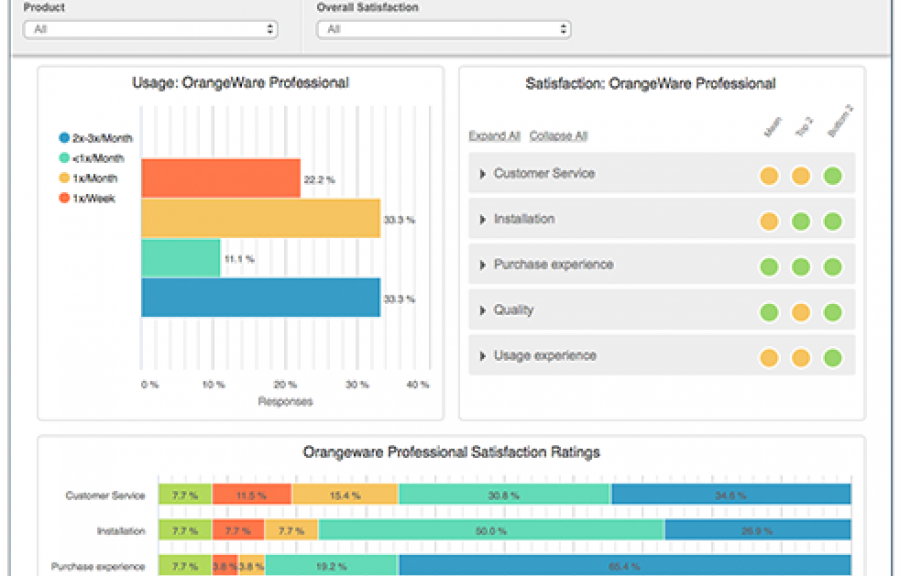This screenshot has width=900, height=576.
Task: Click the 1x/Month legend dot
Action: point(64,178)
